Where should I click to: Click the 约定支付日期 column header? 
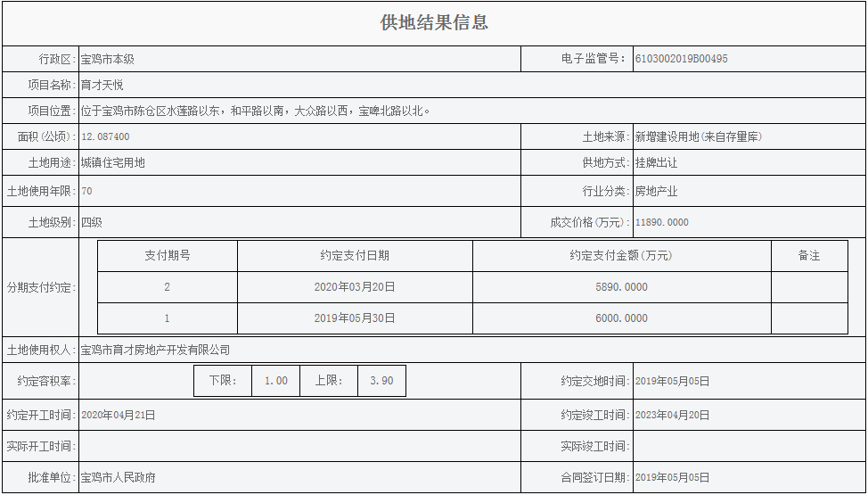coord(355,256)
